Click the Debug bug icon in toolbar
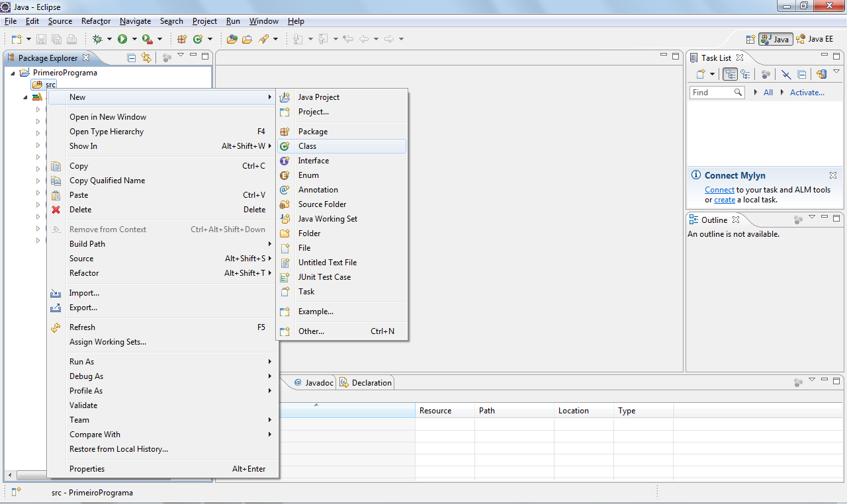 click(98, 39)
